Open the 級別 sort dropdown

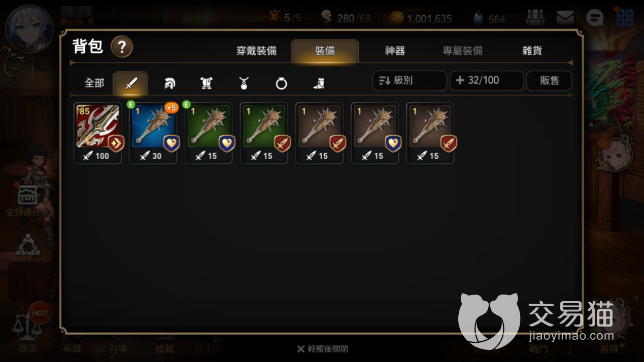click(410, 81)
